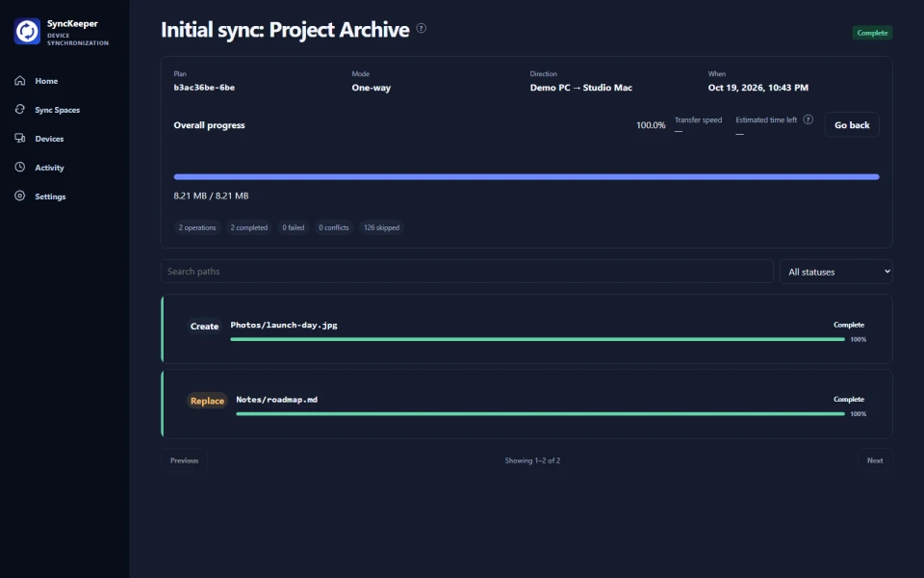
Task: Click the 2 completed chip
Action: 248,227
